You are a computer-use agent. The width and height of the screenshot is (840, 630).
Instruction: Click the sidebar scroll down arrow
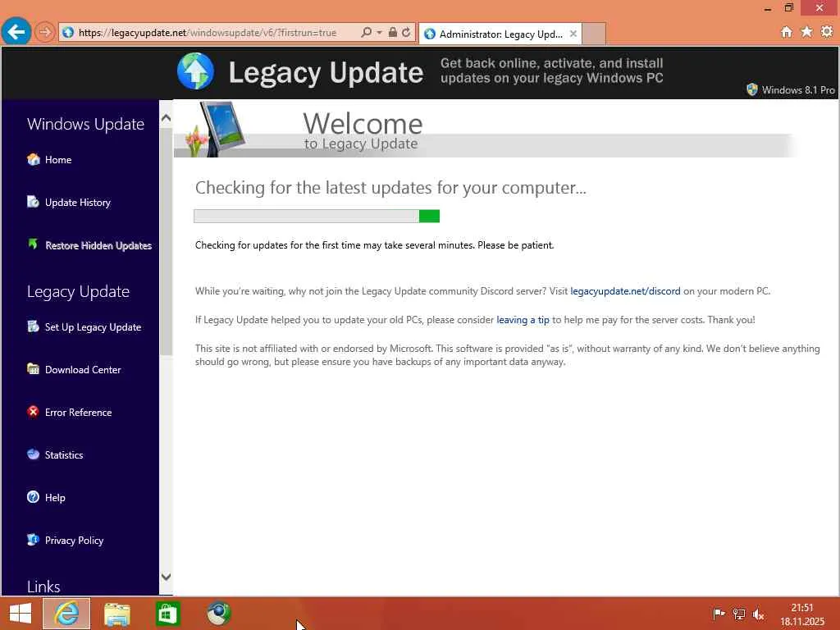tap(166, 577)
